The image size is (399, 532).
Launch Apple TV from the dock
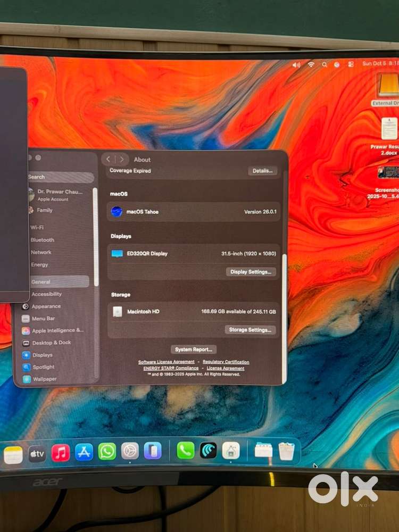click(37, 454)
